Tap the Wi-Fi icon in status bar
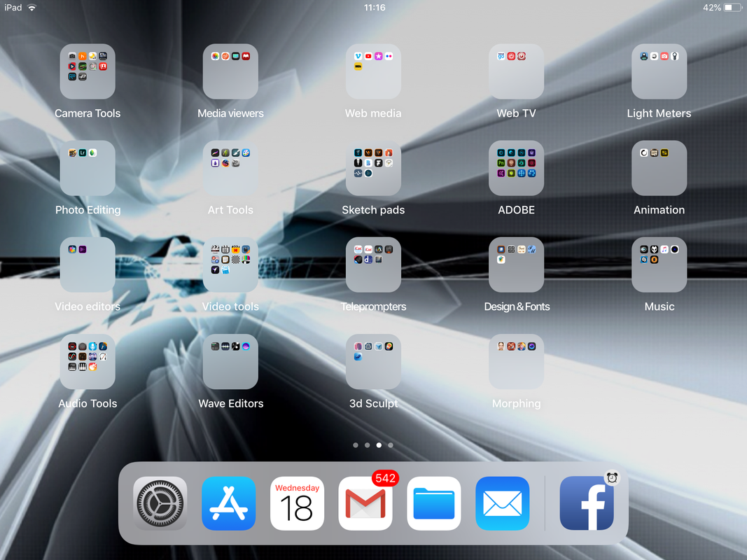This screenshot has height=560, width=747. [32, 8]
